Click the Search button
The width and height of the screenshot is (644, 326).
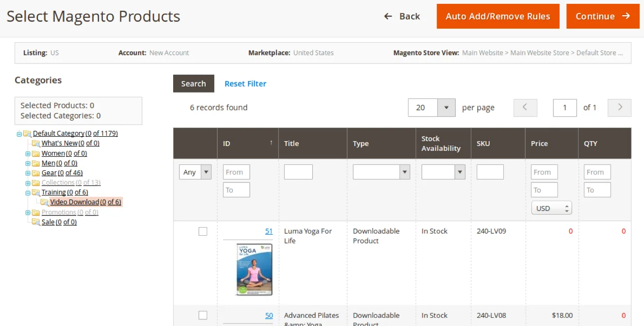[x=193, y=83]
